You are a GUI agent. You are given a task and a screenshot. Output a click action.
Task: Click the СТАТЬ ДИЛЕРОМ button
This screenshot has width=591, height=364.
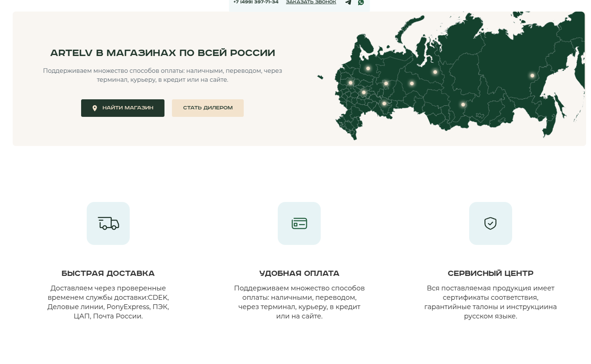pyautogui.click(x=208, y=108)
